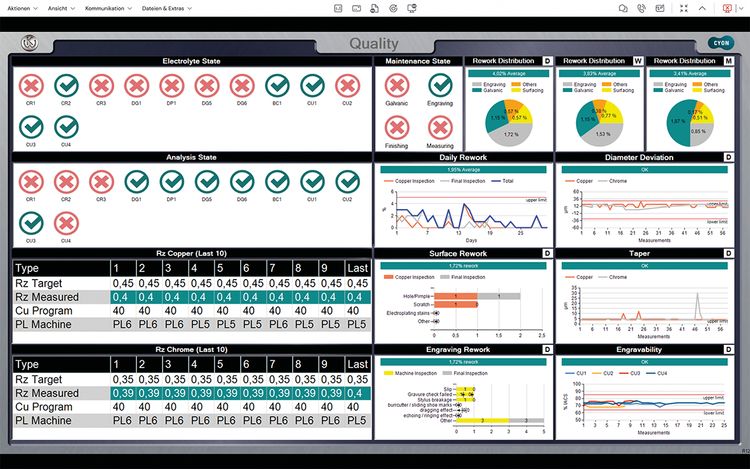Image resolution: width=750 pixels, height=469 pixels.
Task: Click the OK status bar in Diameter Deviation
Action: pyautogui.click(x=644, y=170)
